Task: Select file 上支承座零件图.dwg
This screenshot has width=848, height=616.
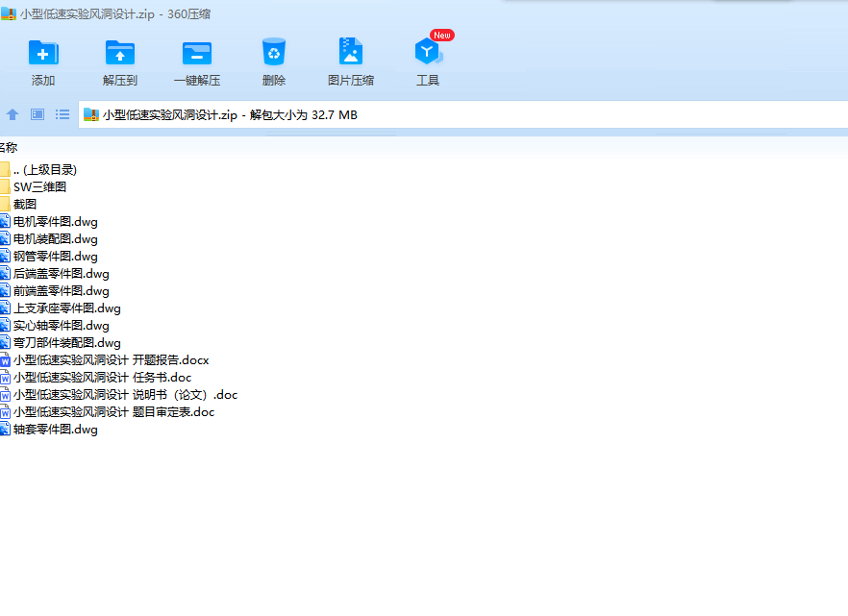Action: tap(67, 308)
